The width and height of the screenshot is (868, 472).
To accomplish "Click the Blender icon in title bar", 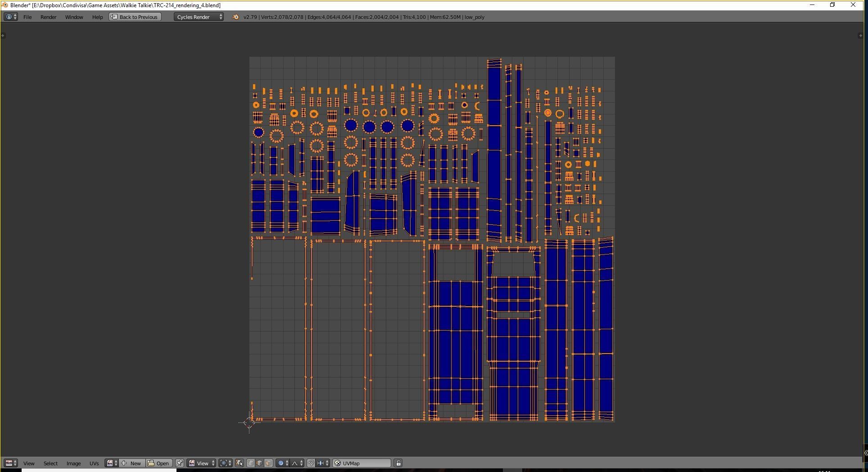I will pos(5,5).
